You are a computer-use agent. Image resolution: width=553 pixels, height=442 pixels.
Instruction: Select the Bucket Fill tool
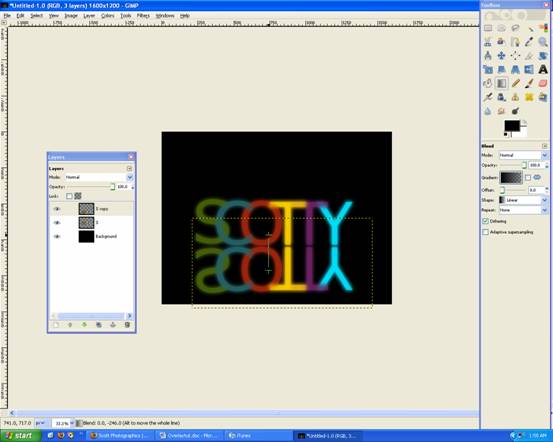(x=488, y=83)
